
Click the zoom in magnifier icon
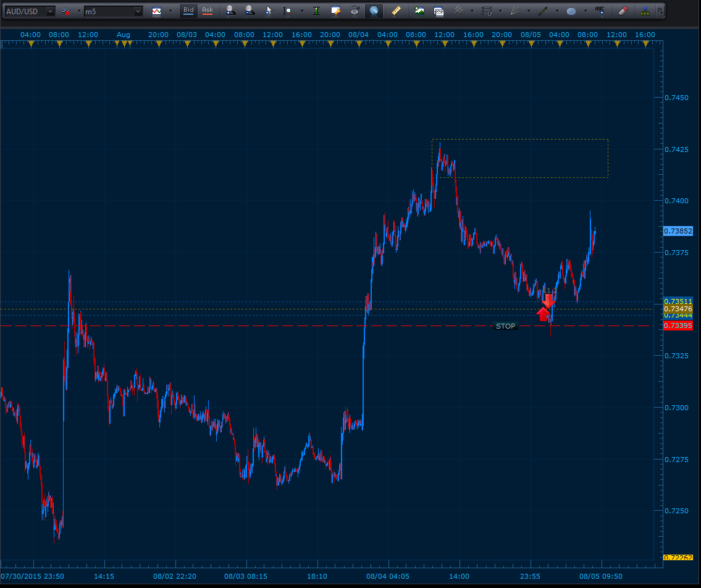pyautogui.click(x=230, y=10)
